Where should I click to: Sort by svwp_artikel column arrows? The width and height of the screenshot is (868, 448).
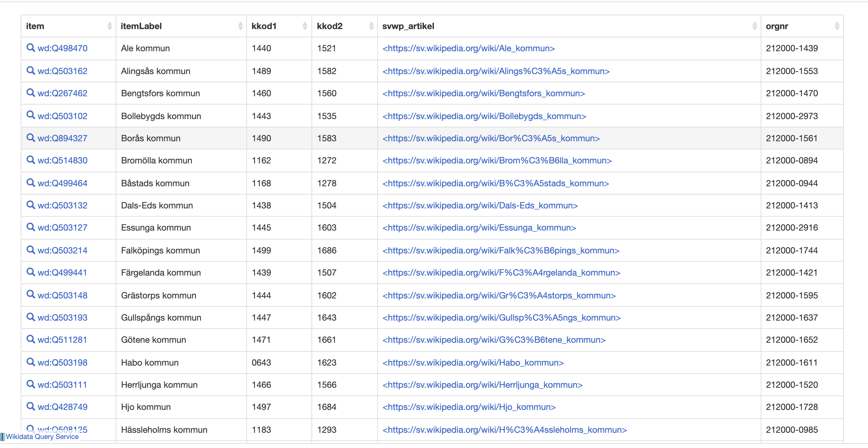(x=754, y=26)
